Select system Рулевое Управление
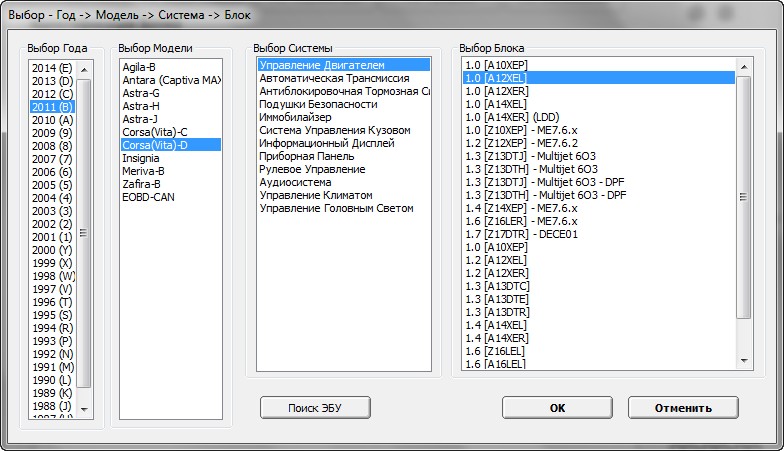This screenshot has width=784, height=451. [344, 169]
